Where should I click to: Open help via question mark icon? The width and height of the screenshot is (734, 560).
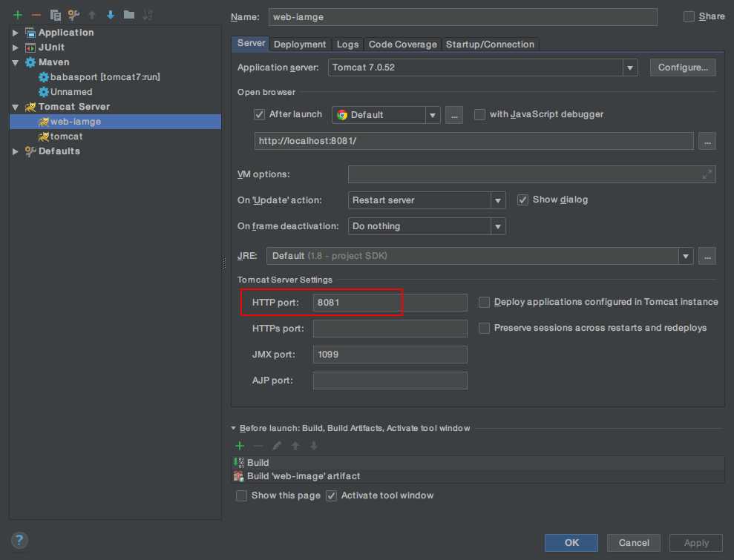[x=19, y=541]
